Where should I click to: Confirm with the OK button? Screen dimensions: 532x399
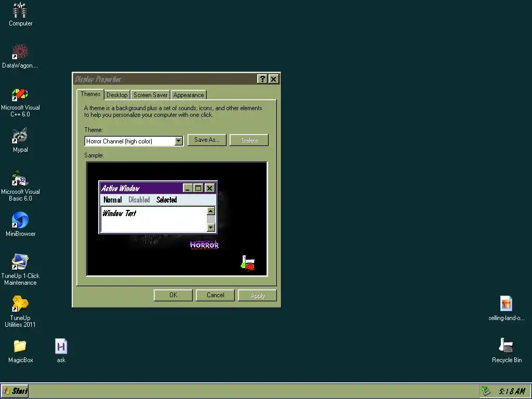tap(173, 295)
